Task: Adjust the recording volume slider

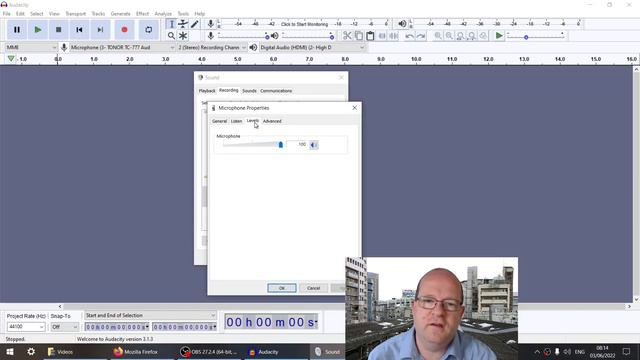Action: tap(243, 36)
